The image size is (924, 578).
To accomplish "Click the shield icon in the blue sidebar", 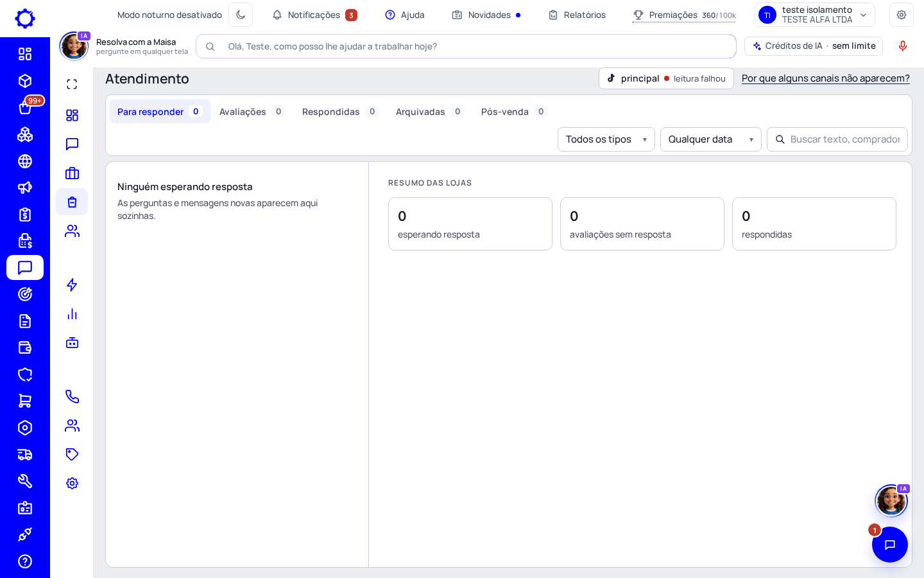I will point(25,374).
